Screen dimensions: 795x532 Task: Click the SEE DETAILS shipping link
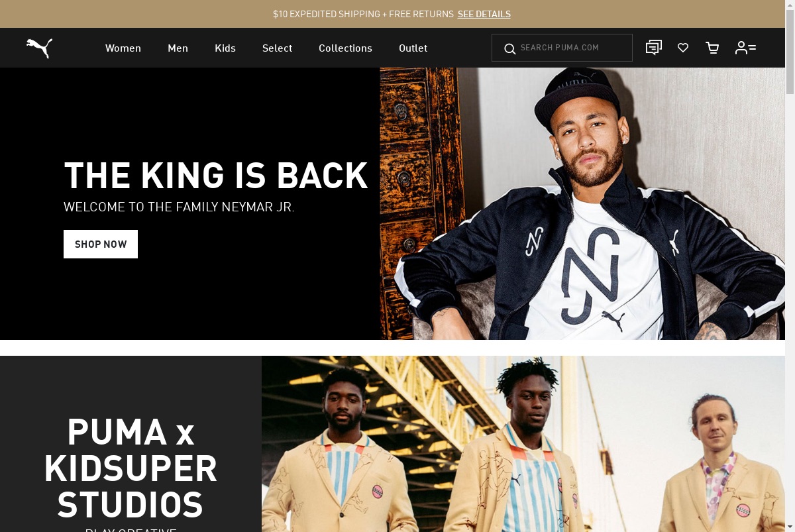[x=484, y=14]
